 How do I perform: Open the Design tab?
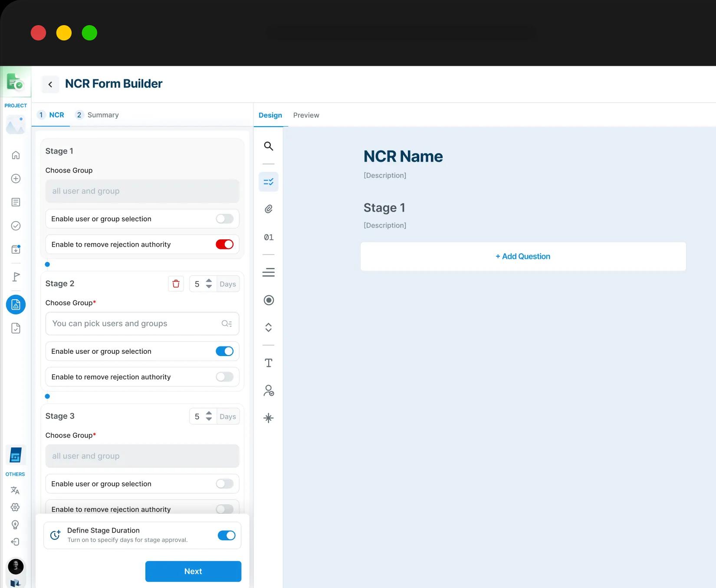click(x=270, y=115)
